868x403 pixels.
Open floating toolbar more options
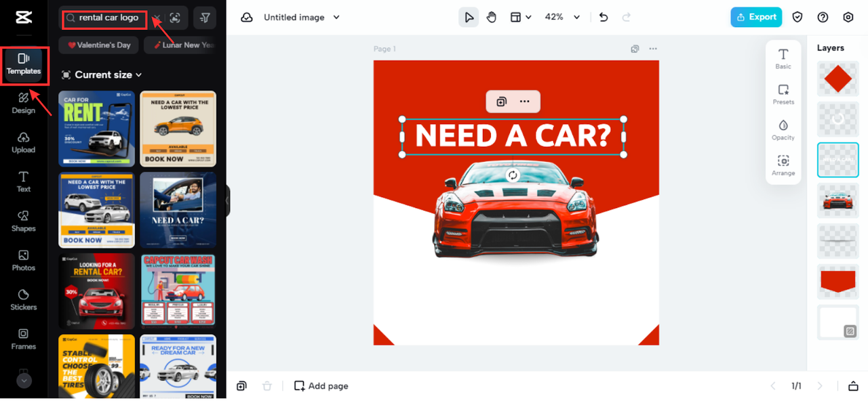point(525,102)
